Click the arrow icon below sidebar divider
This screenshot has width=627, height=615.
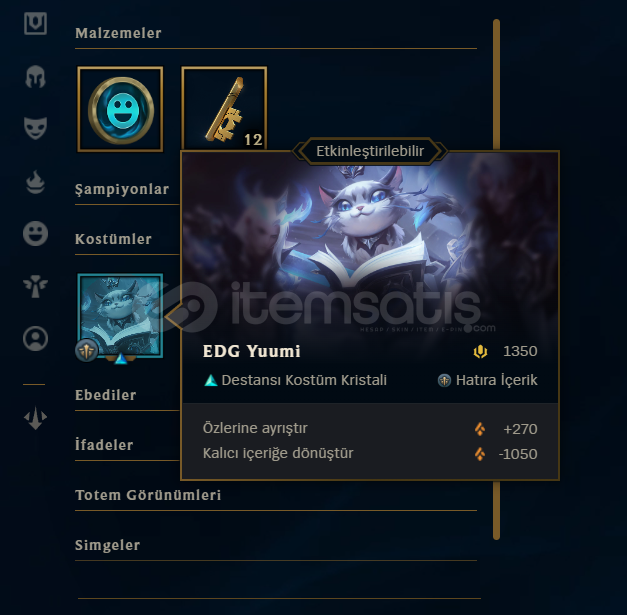coord(35,418)
